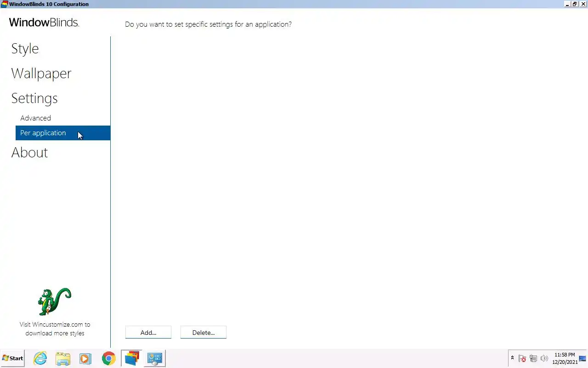Select the Advanced settings sub-item
588x368 pixels.
[x=35, y=118]
